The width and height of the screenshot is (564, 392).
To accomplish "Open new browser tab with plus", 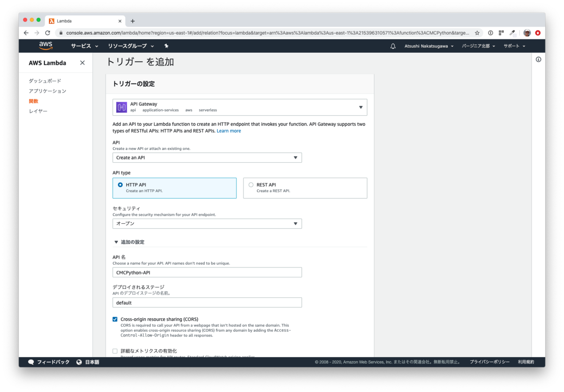I will [133, 21].
